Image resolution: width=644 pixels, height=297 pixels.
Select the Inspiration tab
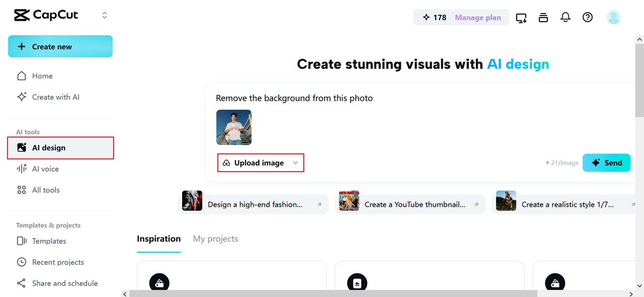pos(158,239)
